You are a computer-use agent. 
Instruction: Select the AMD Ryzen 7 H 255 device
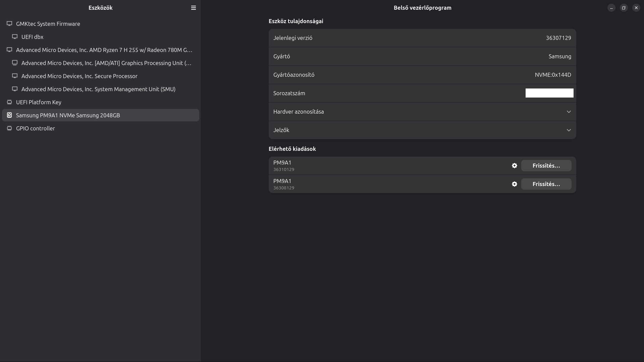pyautogui.click(x=104, y=50)
